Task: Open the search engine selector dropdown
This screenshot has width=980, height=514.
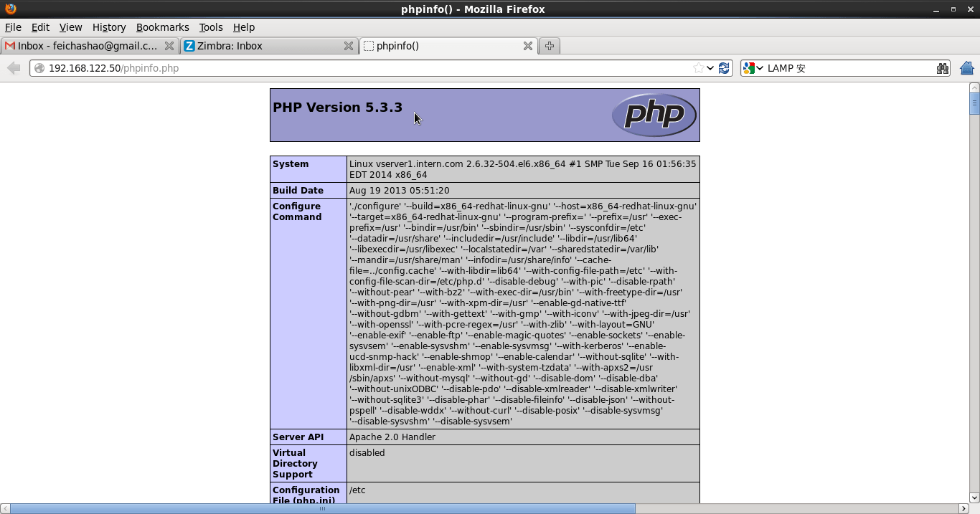Action: tap(753, 68)
